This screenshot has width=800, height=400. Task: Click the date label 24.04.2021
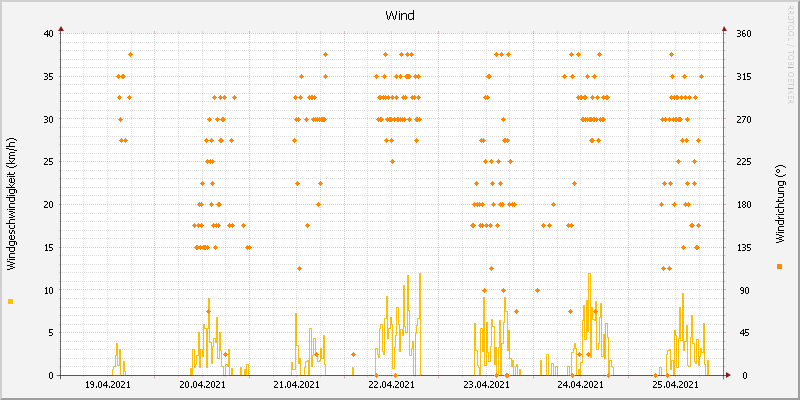(581, 385)
